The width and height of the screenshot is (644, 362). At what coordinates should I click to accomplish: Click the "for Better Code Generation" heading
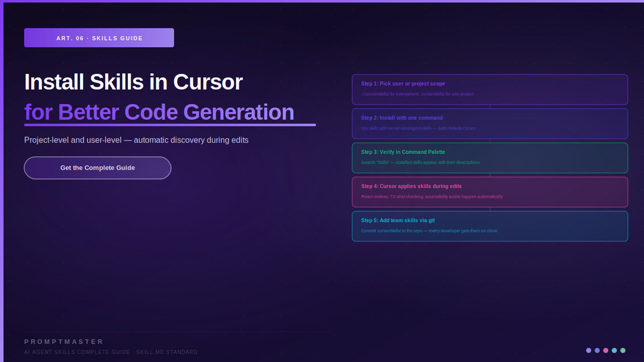coord(159,112)
